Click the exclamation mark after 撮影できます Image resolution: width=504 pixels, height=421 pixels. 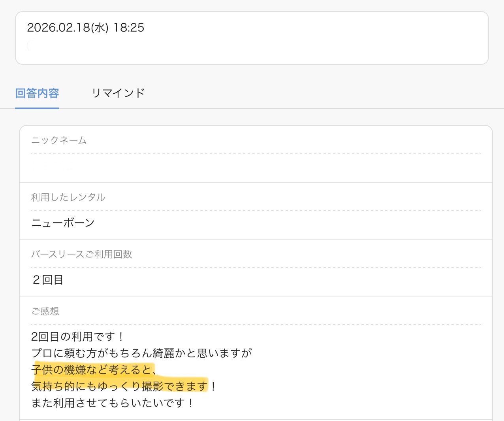[x=213, y=386]
